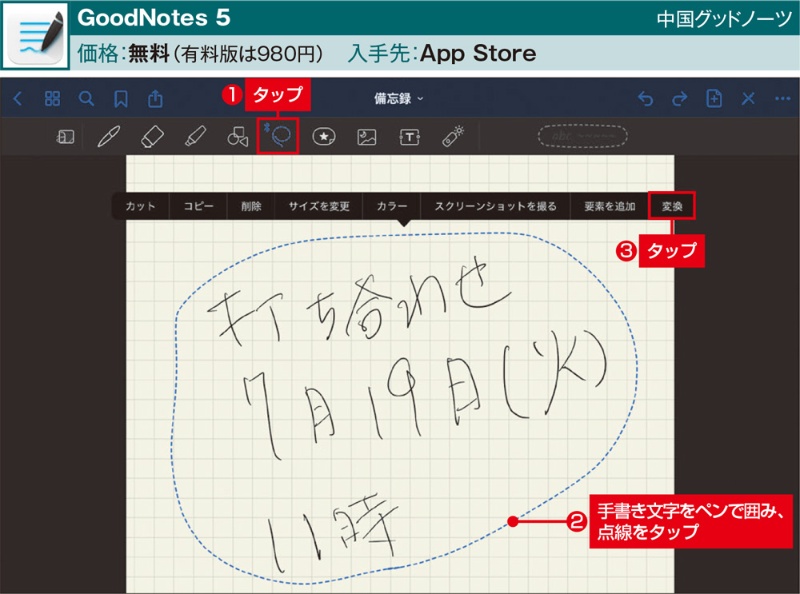
Task: Tap the dashed lasso selection outline
Action: 511,520
